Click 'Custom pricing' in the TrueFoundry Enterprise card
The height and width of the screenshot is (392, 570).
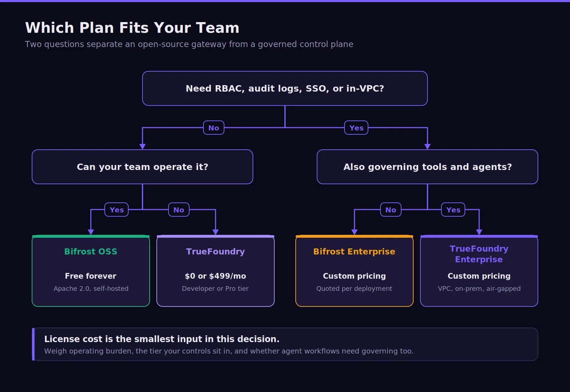[479, 276]
